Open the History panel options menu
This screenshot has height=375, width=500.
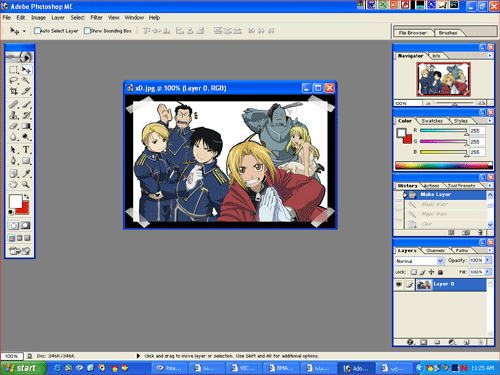click(490, 185)
